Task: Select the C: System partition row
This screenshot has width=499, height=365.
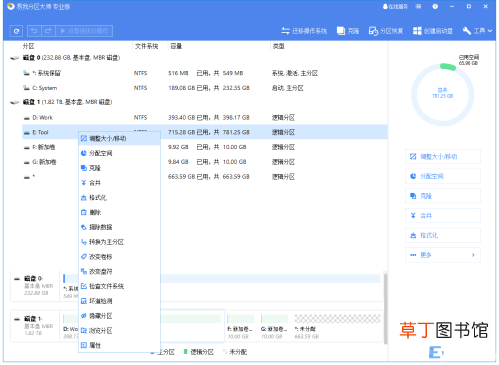Action: [x=205, y=88]
